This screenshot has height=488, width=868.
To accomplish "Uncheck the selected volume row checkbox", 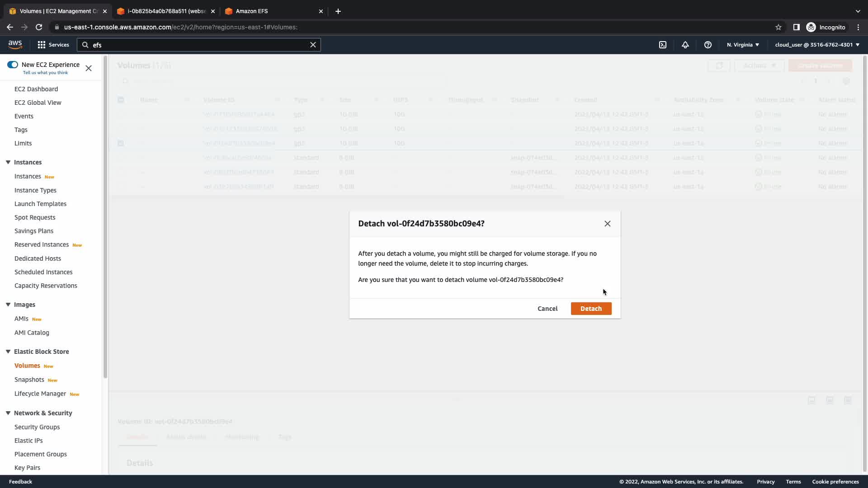I will tap(121, 143).
